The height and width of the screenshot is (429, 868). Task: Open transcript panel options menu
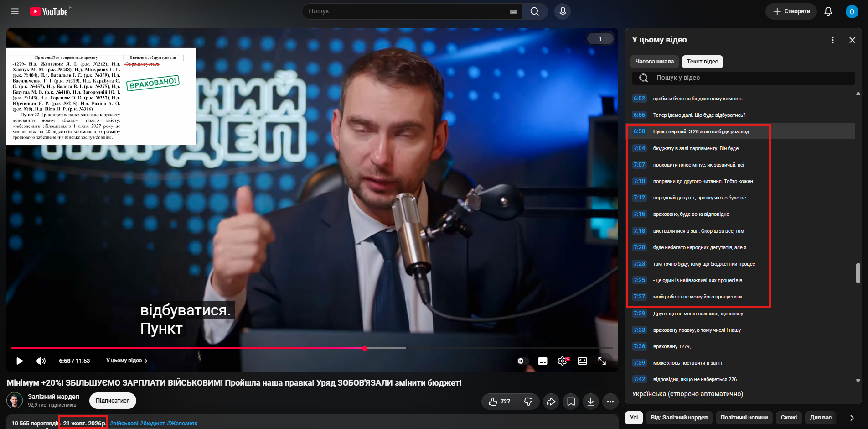(832, 40)
